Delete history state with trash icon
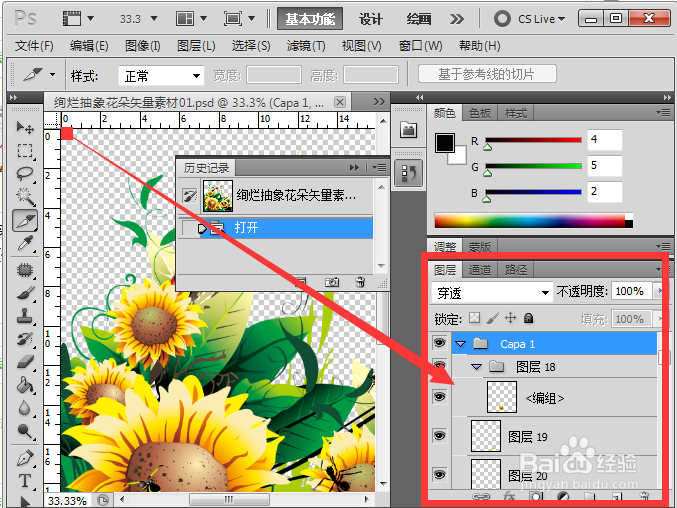The width and height of the screenshot is (677, 508). pyautogui.click(x=360, y=282)
